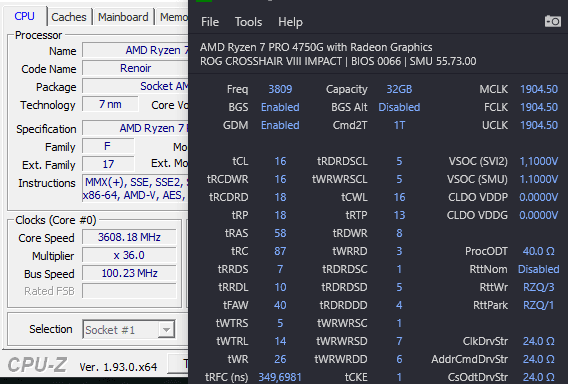Switch to the Caches tab in CPU-Z
This screenshot has width=568, height=384.
[69, 17]
